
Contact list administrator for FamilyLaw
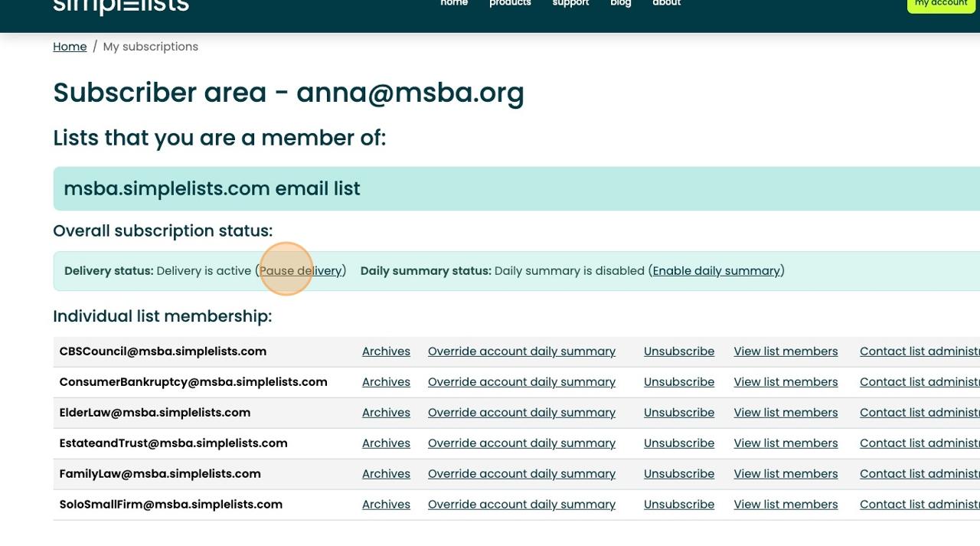pyautogui.click(x=920, y=474)
